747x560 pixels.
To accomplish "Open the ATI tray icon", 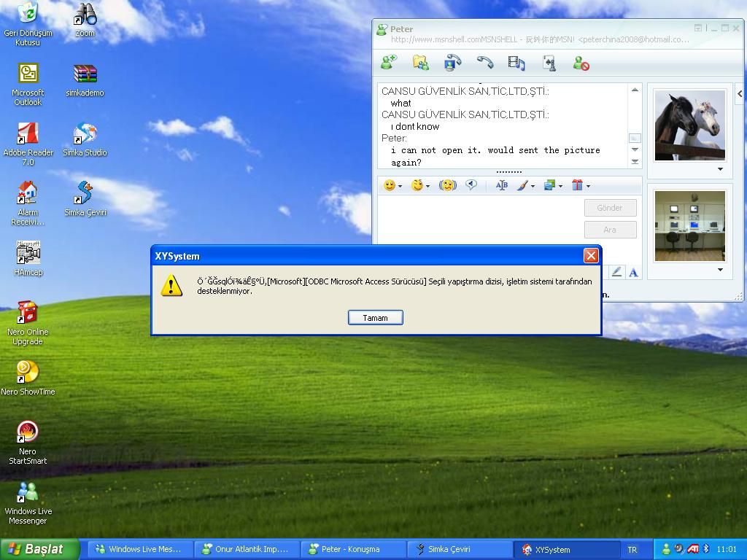I will [693, 549].
